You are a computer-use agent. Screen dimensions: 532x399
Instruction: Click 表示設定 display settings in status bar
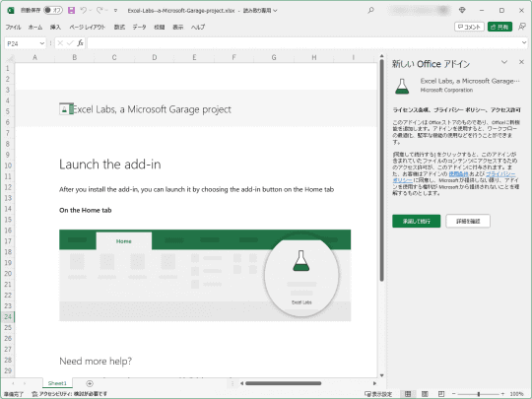click(x=378, y=394)
